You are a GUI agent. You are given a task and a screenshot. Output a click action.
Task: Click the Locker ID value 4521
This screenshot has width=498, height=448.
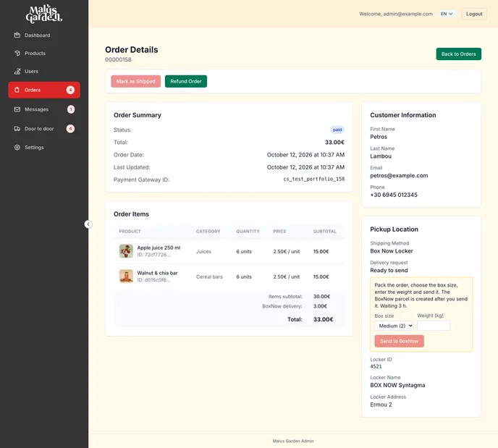[x=376, y=366]
